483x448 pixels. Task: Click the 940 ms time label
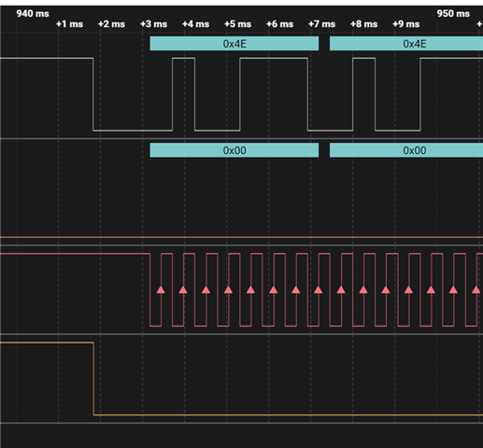click(33, 14)
